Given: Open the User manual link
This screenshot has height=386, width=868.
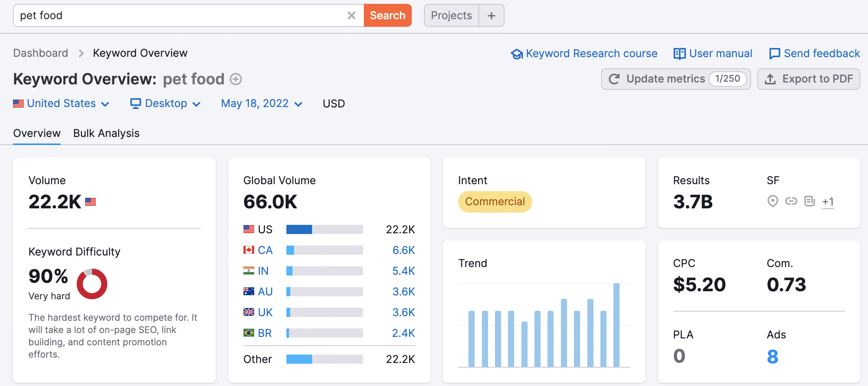Looking at the screenshot, I should pos(713,53).
